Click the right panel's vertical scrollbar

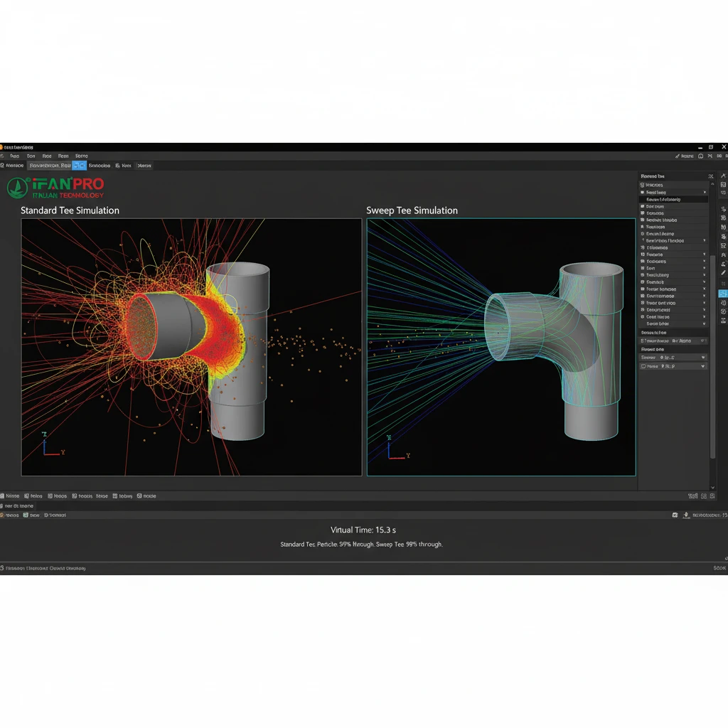[713, 355]
